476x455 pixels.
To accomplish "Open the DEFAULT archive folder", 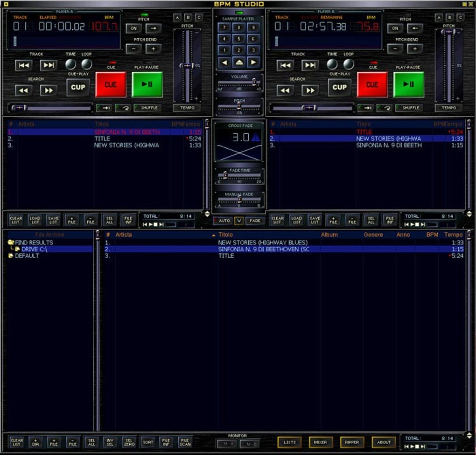I will pyautogui.click(x=27, y=255).
